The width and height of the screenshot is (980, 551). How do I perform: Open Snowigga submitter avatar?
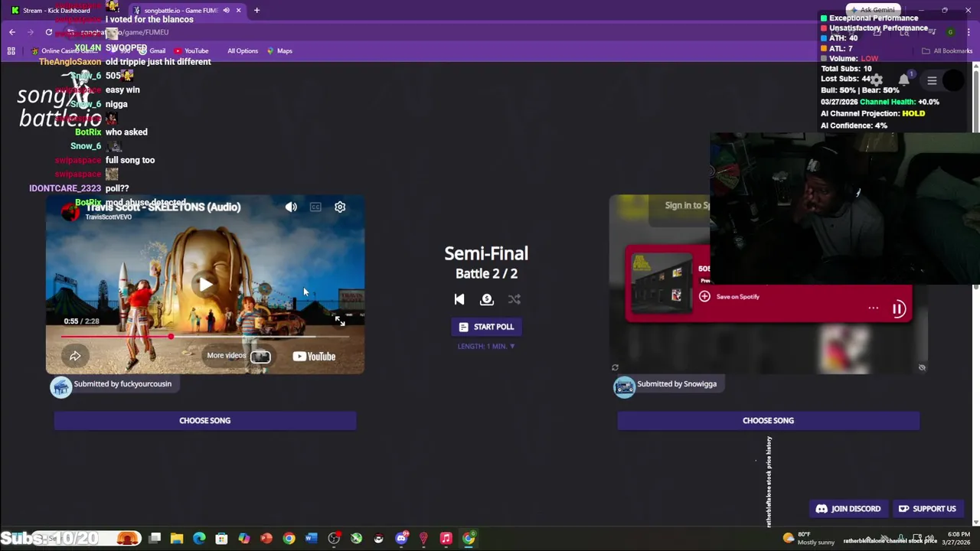[x=625, y=386]
